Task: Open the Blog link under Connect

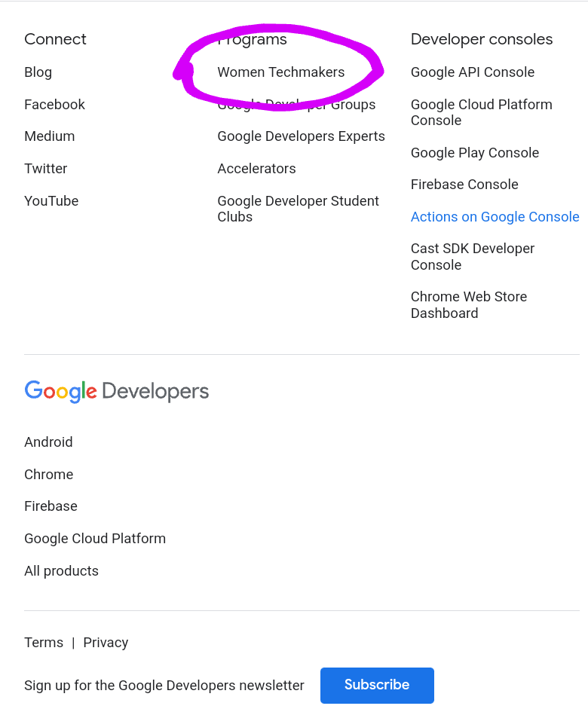Action: [x=38, y=72]
